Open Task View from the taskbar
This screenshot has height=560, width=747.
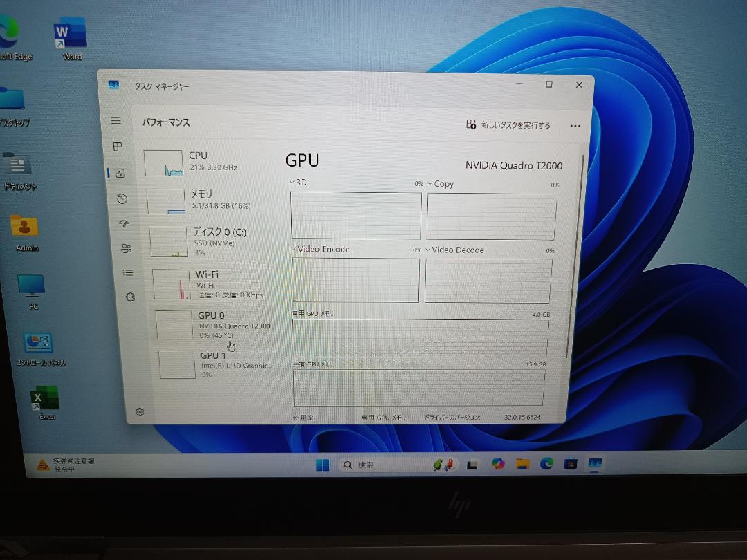472,465
